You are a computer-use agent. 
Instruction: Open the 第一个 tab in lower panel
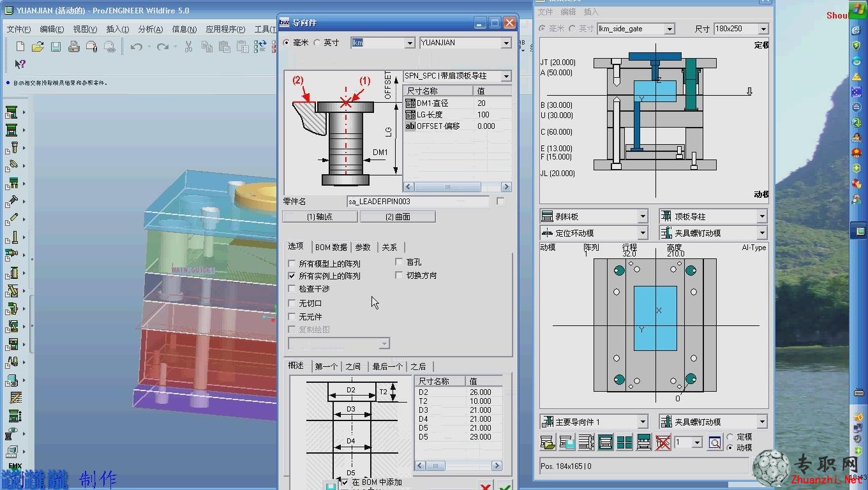326,366
